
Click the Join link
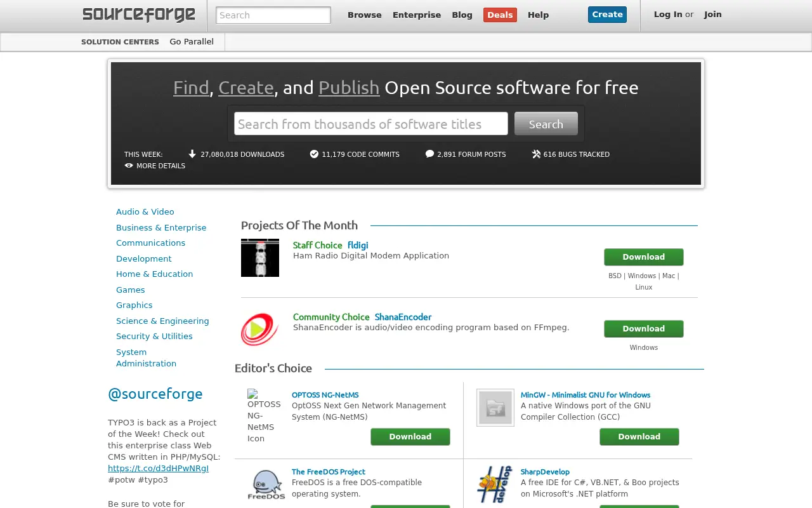713,15
